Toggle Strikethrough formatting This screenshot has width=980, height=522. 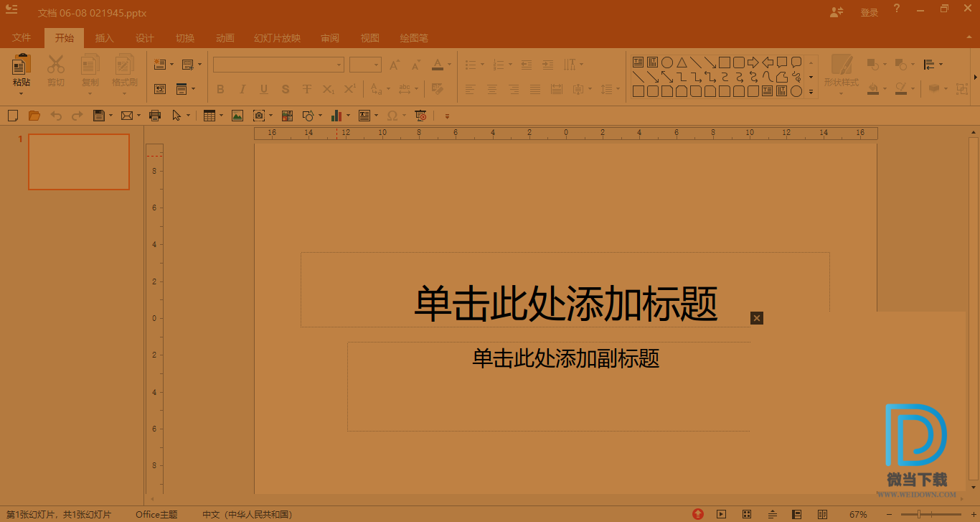click(307, 89)
